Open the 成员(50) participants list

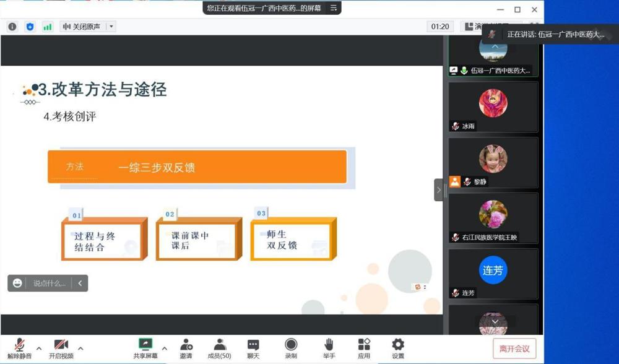219,347
